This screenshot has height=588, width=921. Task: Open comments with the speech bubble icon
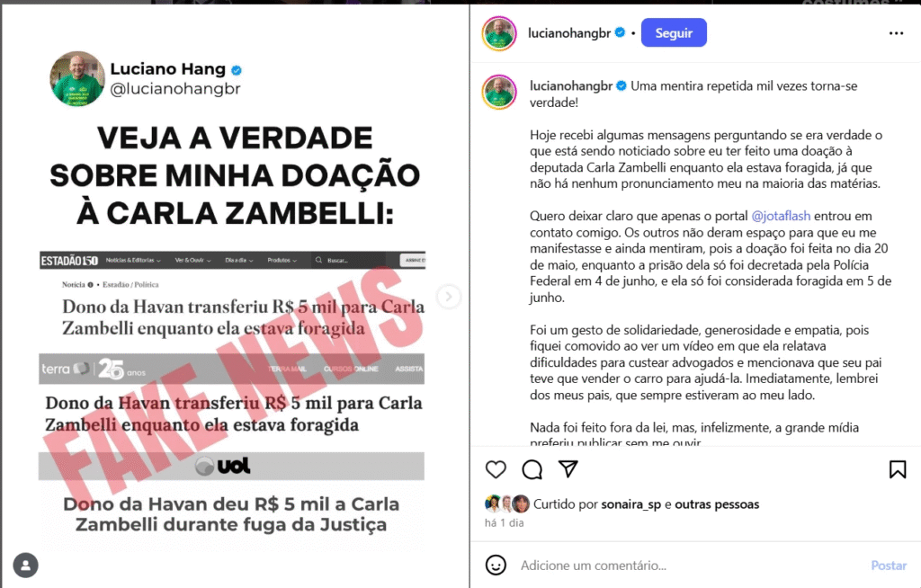point(532,469)
